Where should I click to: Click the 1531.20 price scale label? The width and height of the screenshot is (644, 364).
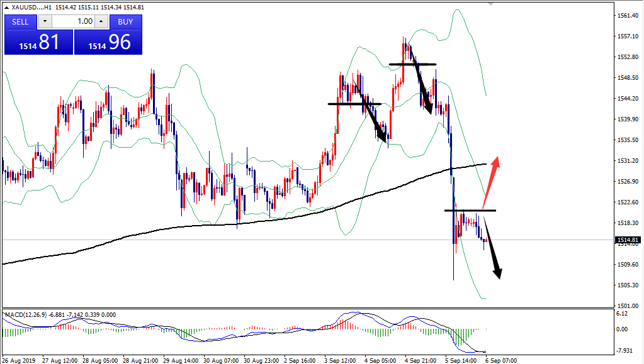628,161
